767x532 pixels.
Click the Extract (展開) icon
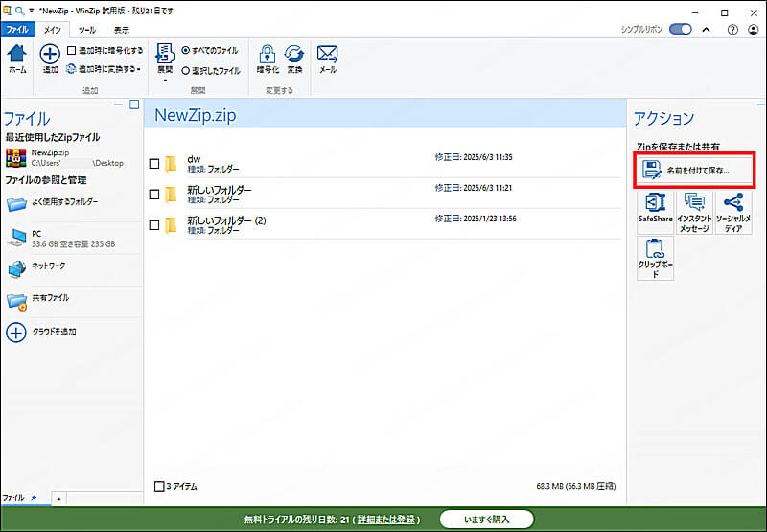point(165,54)
